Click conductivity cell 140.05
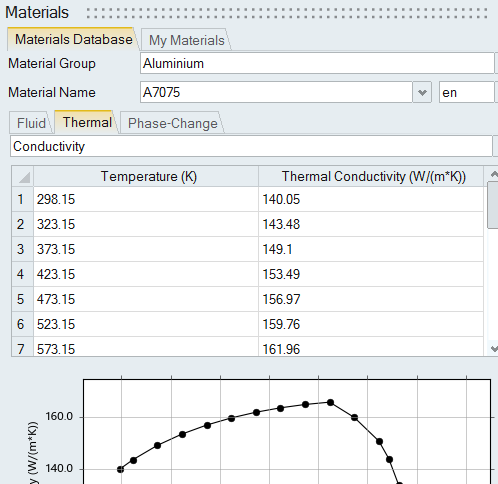 click(x=371, y=199)
